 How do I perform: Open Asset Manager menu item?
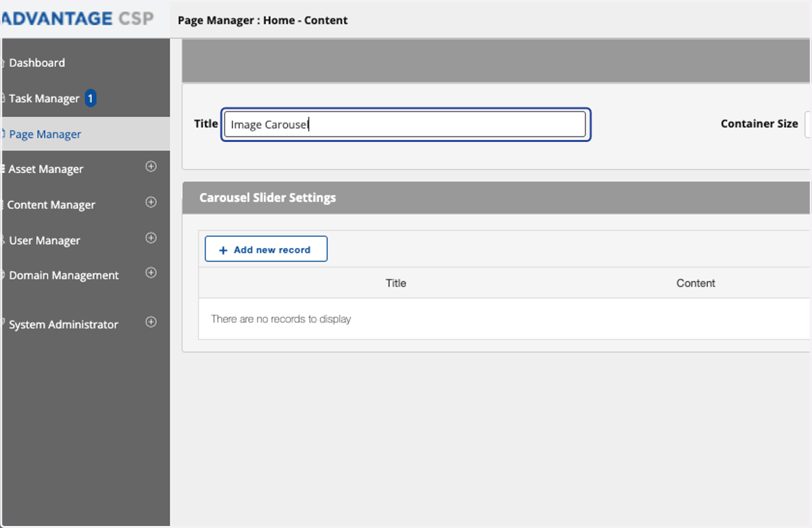(x=46, y=169)
